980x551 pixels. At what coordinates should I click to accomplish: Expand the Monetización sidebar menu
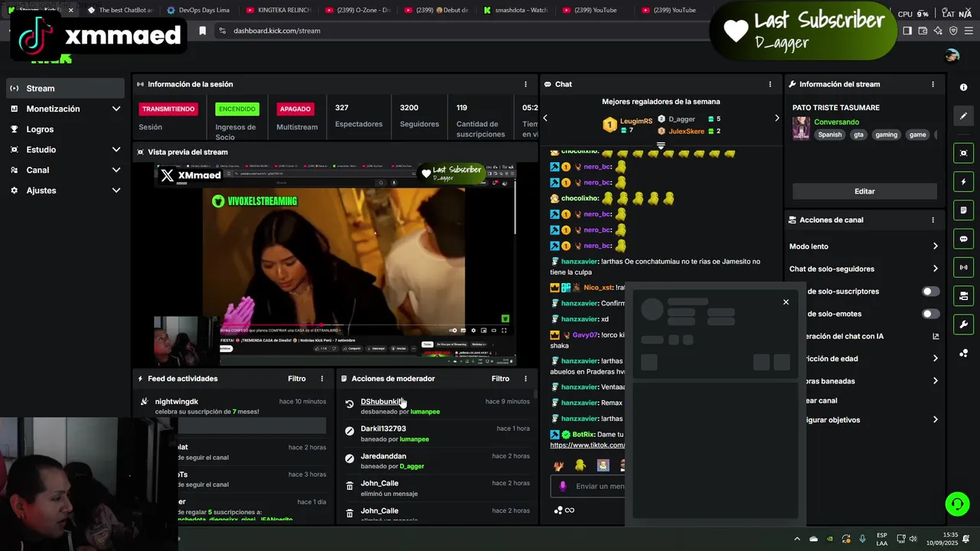pos(65,109)
